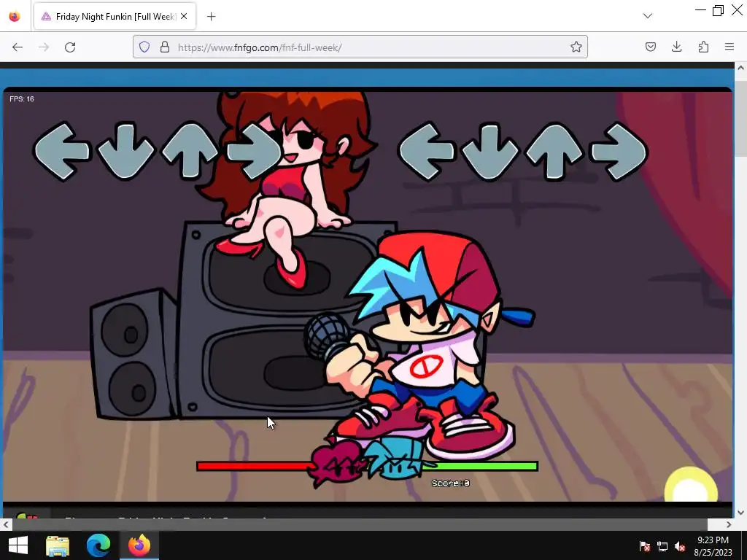Bookmark this page with the star icon
747x560 pixels.
click(x=576, y=47)
